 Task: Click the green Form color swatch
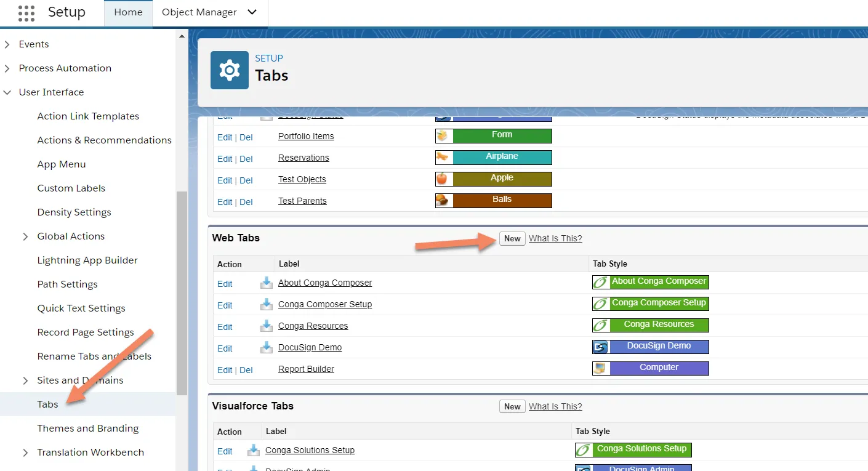pos(502,135)
